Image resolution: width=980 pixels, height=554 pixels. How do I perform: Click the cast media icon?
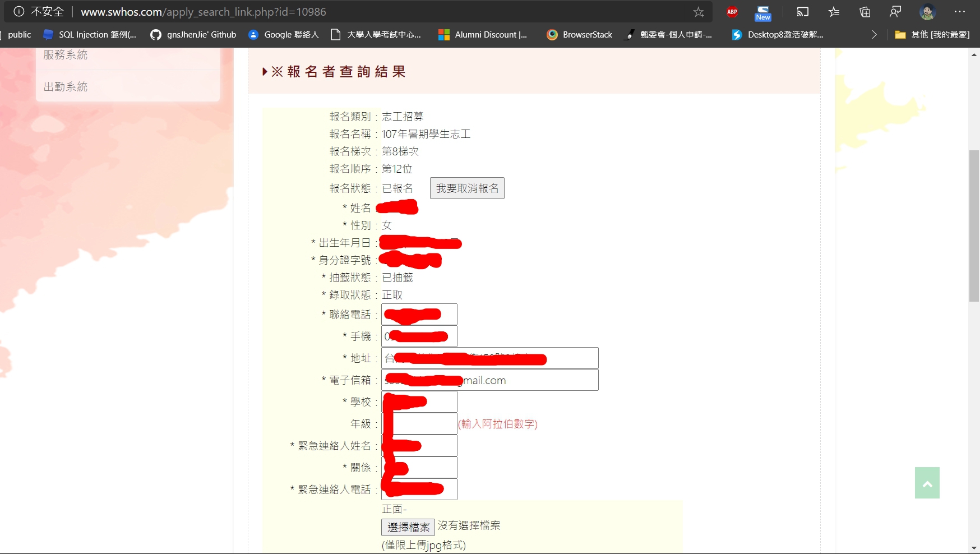point(803,12)
